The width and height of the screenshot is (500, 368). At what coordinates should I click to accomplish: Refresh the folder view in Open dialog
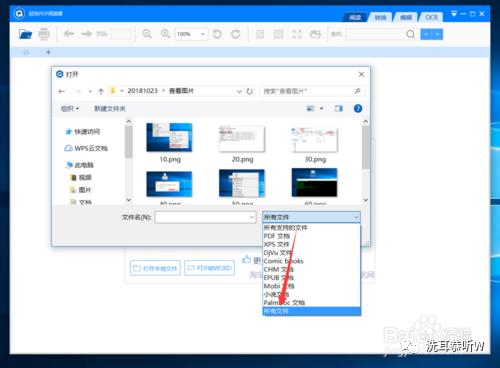point(250,91)
